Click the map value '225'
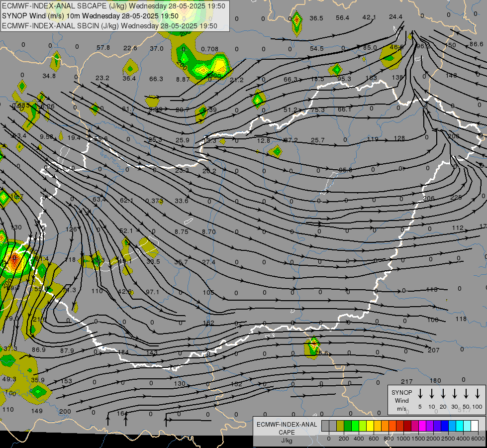Image resolution: width=487 pixels, height=448 pixels. click(456, 198)
